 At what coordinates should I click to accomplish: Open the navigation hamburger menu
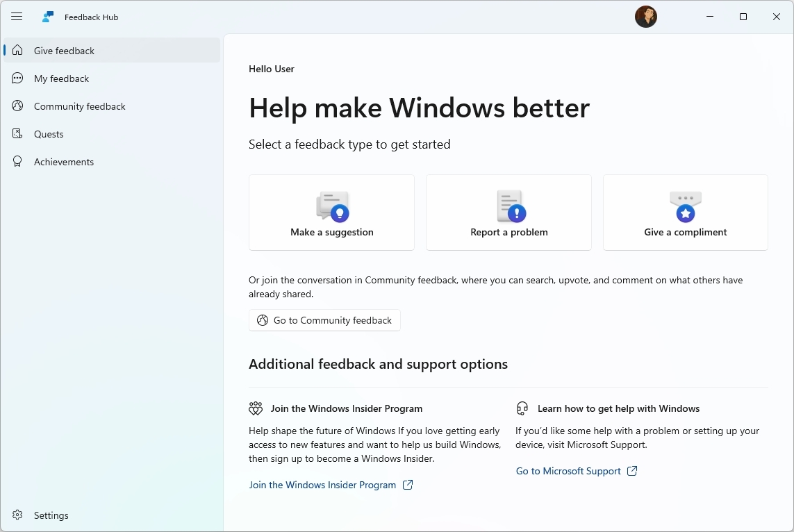tap(17, 16)
